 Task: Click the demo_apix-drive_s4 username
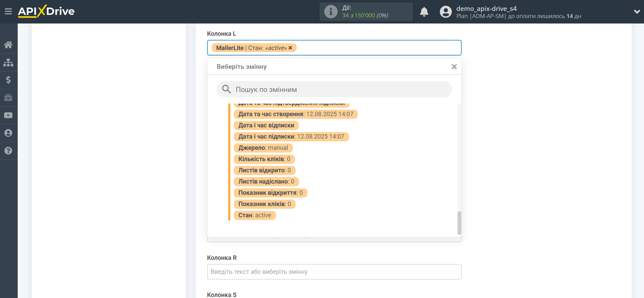486,9
